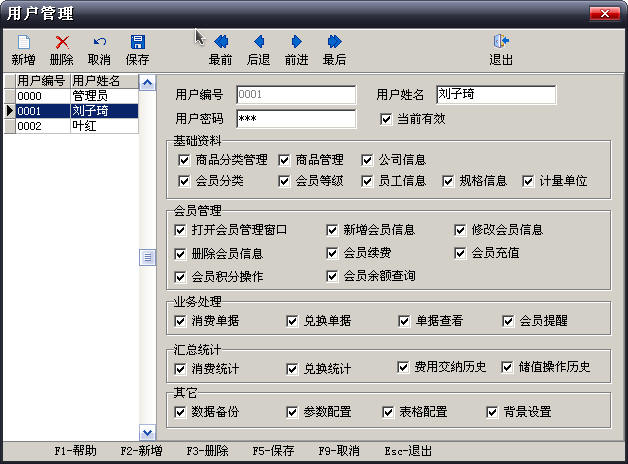Toggle 修改会员信息 permission
This screenshot has width=628, height=464.
click(460, 230)
